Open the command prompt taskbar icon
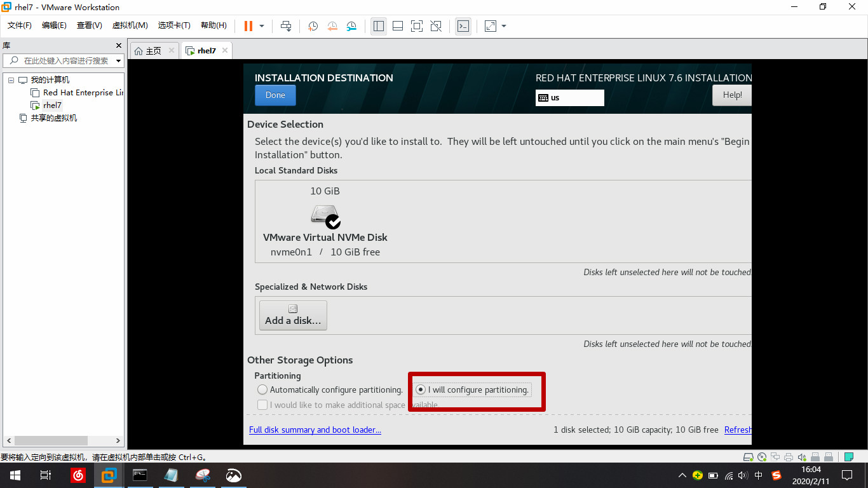868x488 pixels. (140, 475)
